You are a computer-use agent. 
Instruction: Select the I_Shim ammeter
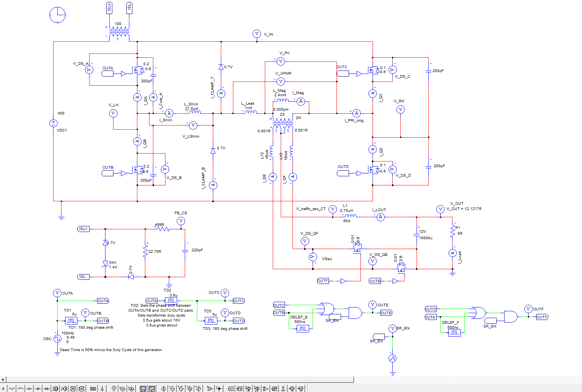169,113
